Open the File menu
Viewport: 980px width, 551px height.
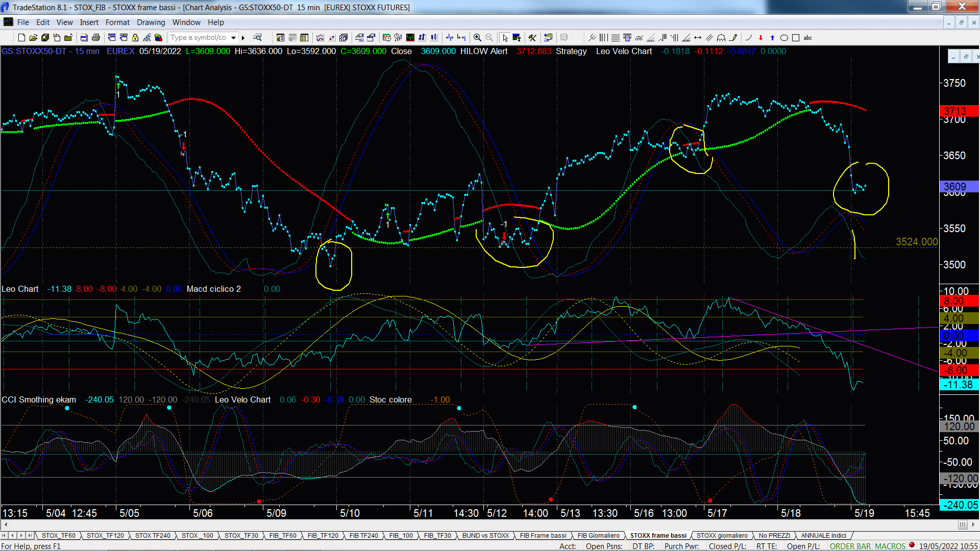coord(23,22)
